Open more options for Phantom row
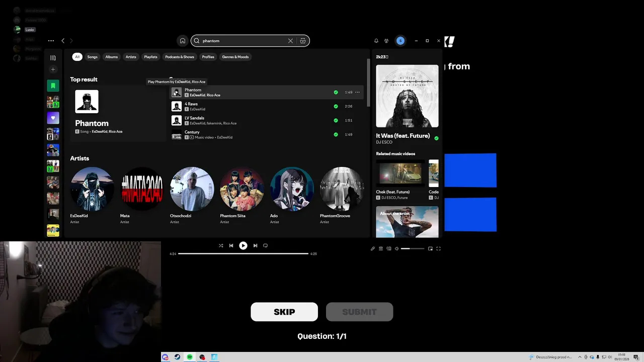The width and height of the screenshot is (644, 362). click(x=358, y=93)
